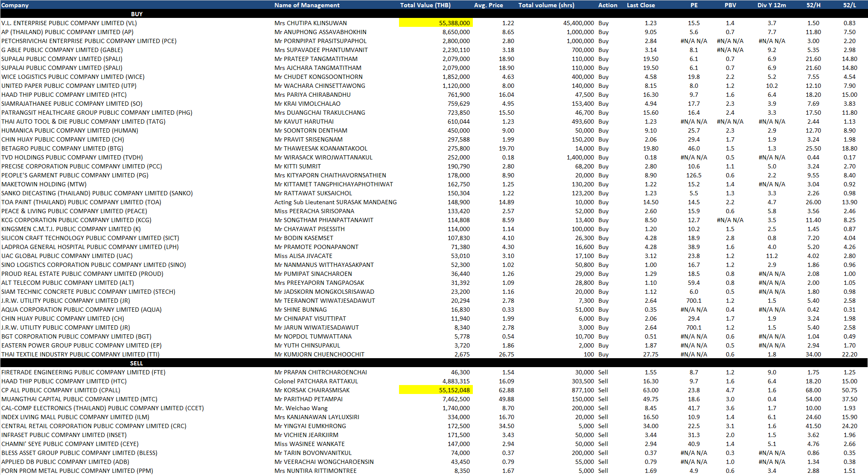Click the 52/H column header
The height and width of the screenshot is (475, 868).
pos(813,5)
